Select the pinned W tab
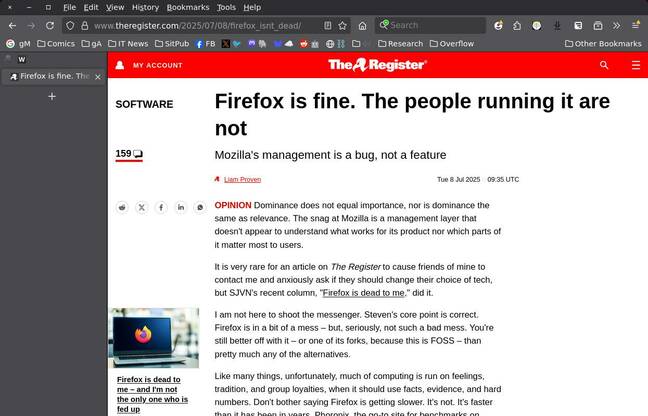 22,60
